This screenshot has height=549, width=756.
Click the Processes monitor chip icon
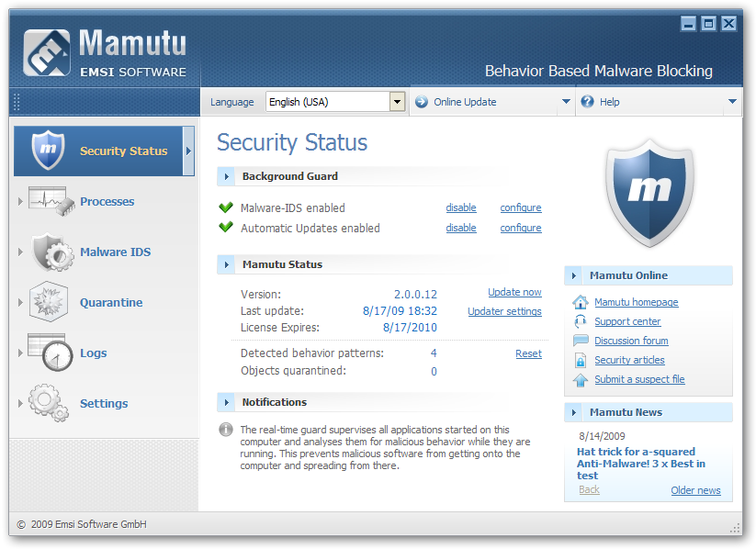click(51, 201)
